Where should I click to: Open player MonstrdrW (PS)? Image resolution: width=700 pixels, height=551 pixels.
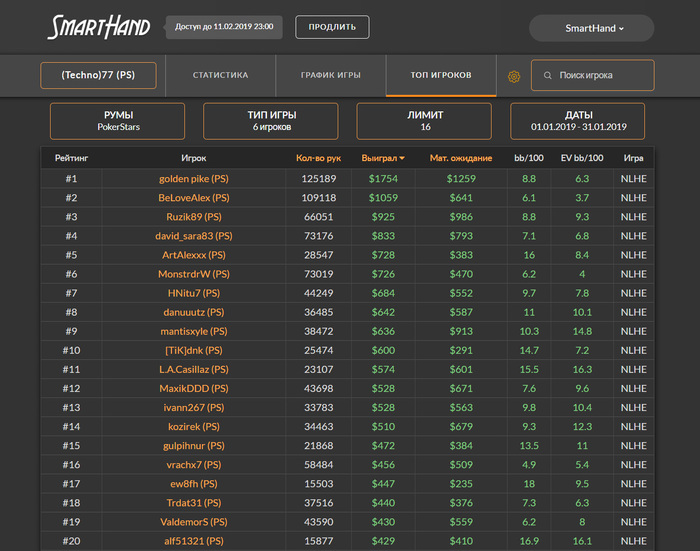tap(194, 274)
